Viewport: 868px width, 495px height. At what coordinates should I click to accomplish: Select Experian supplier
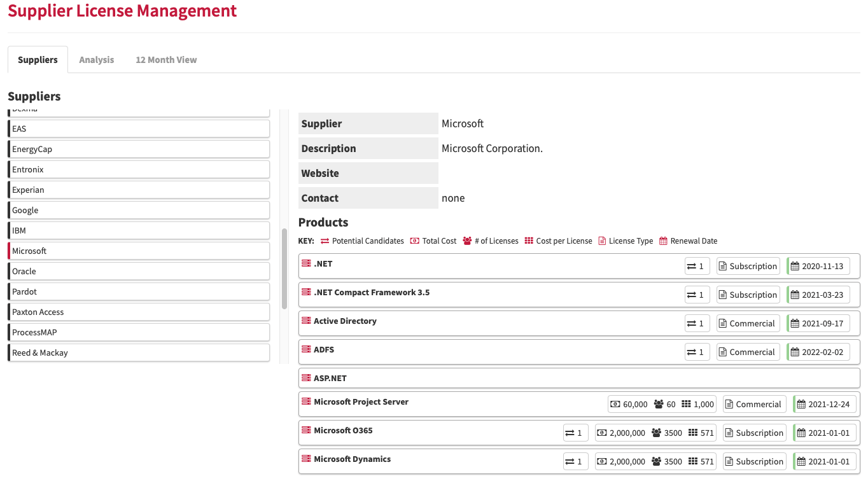tap(139, 190)
